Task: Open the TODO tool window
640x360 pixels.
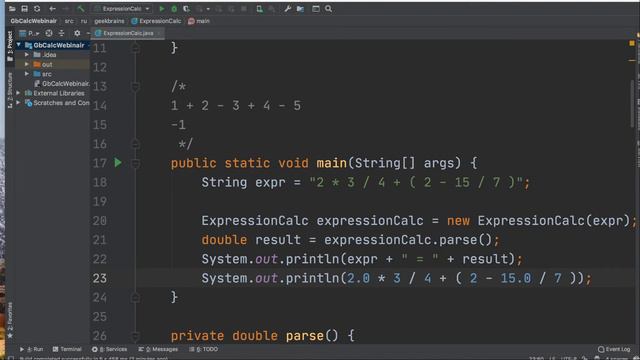Action: 203,349
